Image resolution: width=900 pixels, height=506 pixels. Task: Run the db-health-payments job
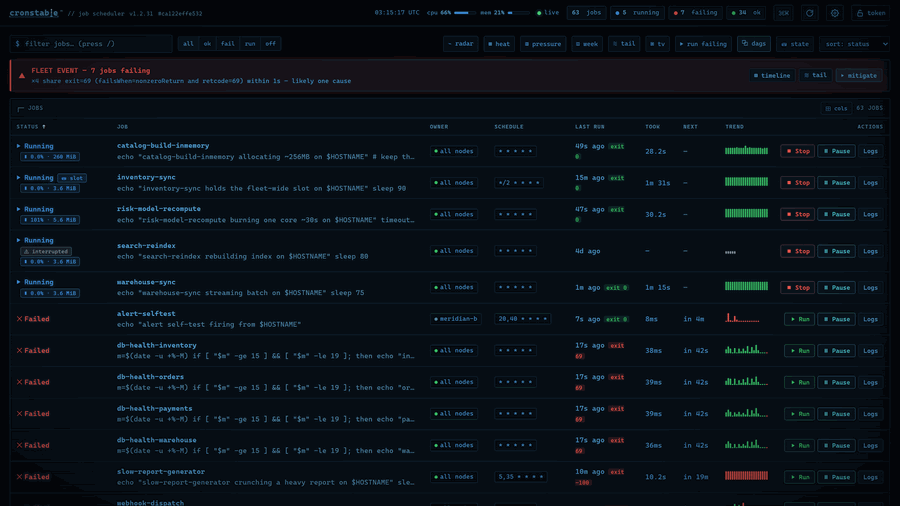click(x=799, y=414)
